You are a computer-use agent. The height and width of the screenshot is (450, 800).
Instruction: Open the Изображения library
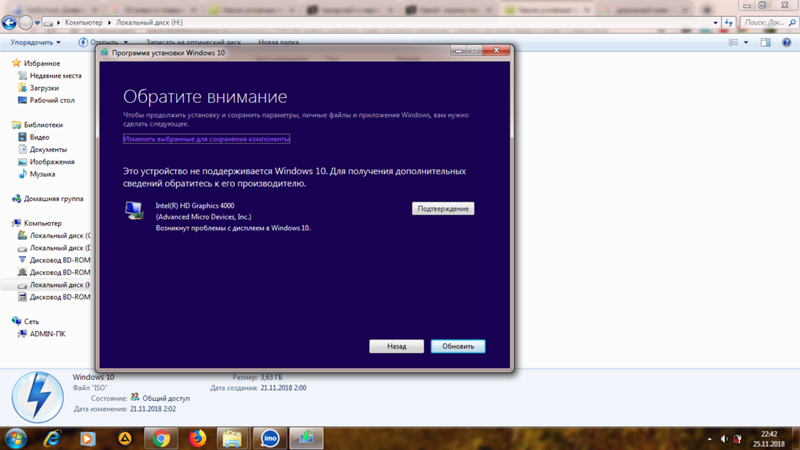46,162
